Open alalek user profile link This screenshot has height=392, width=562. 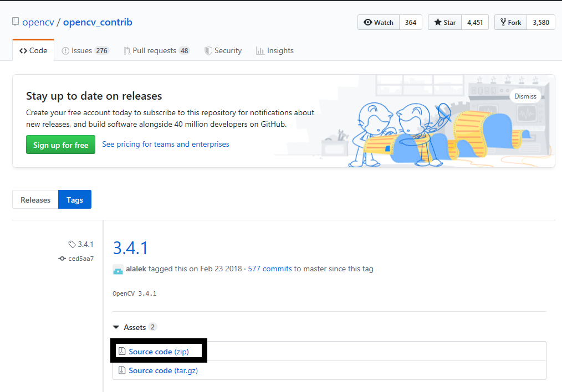pyautogui.click(x=136, y=269)
